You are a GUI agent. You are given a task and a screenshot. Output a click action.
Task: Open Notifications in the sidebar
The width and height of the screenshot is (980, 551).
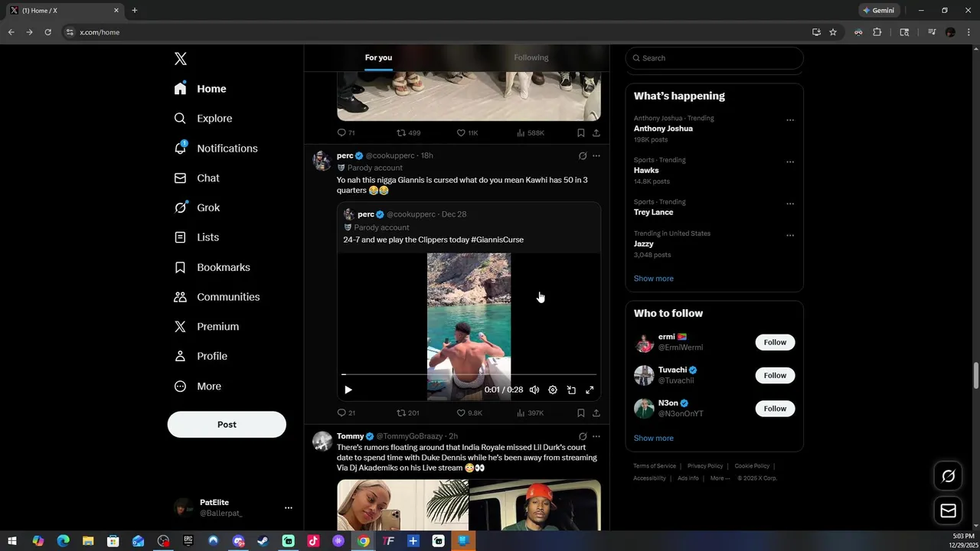coord(216,148)
